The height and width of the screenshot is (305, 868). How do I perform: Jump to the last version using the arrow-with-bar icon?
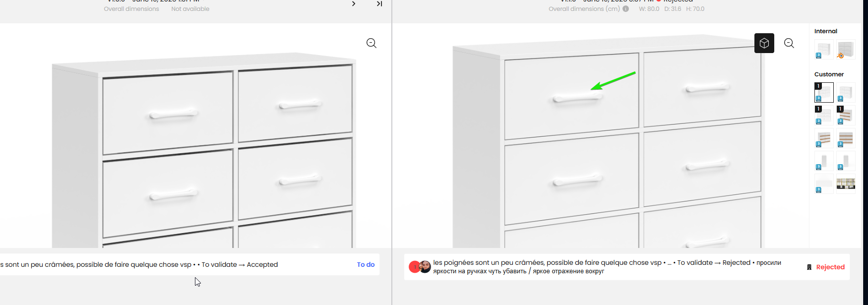pyautogui.click(x=379, y=4)
